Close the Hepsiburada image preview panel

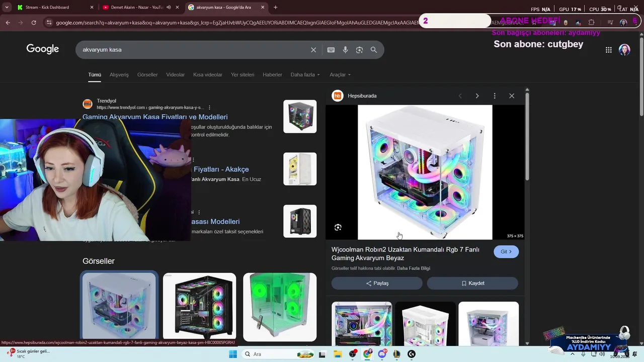click(x=512, y=96)
